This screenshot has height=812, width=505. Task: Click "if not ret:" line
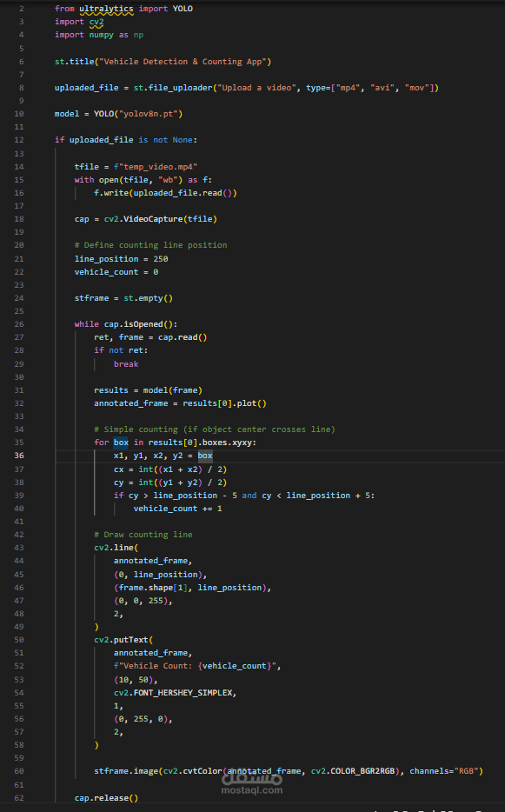point(121,350)
